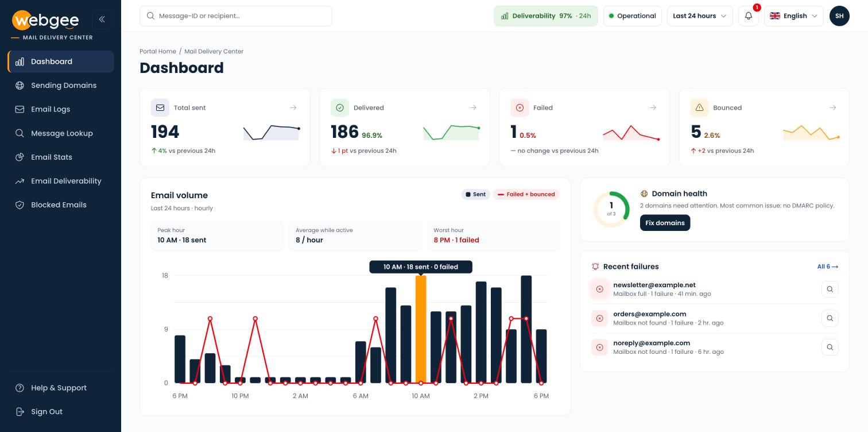This screenshot has width=868, height=432.
Task: Open the All 6 recent failures link
Action: pyautogui.click(x=828, y=267)
